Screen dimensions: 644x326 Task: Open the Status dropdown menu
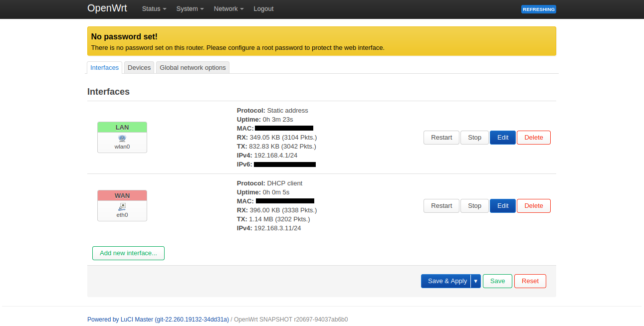click(x=154, y=9)
